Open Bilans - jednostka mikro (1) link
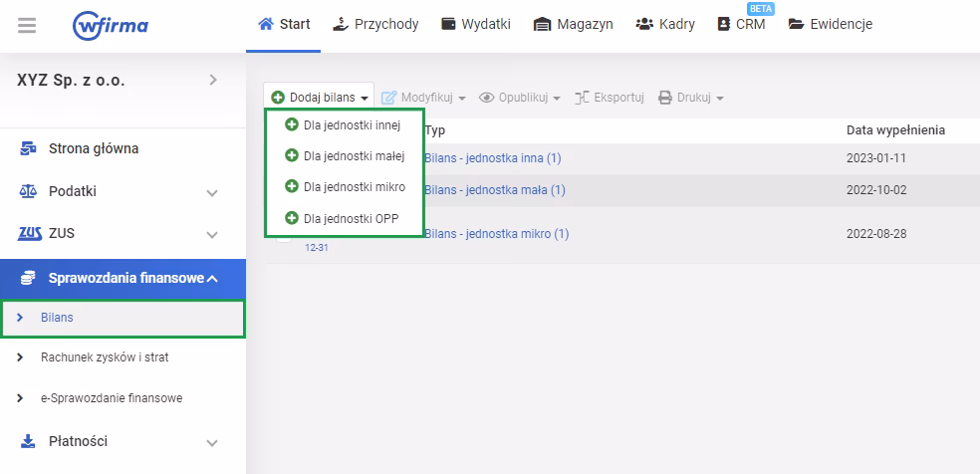 496,234
